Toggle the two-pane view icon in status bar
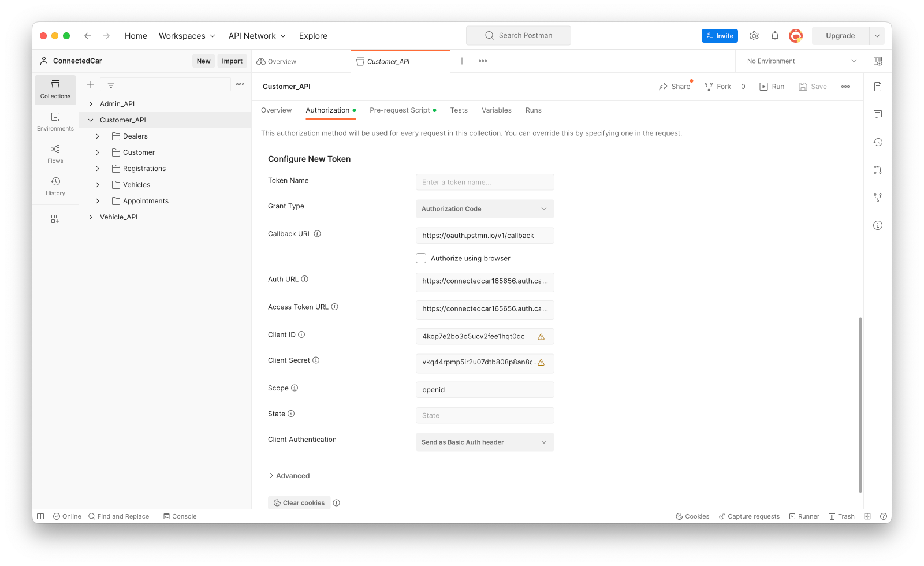This screenshot has width=924, height=566. point(867,516)
